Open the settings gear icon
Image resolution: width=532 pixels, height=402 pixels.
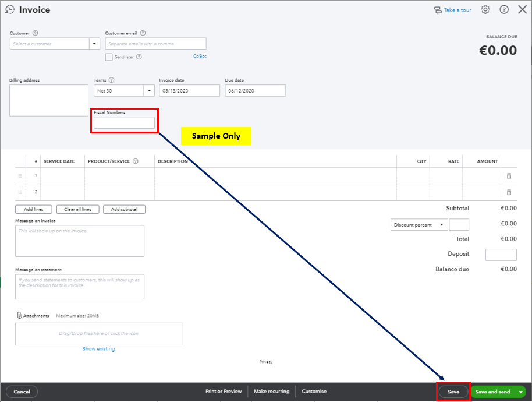coord(485,9)
